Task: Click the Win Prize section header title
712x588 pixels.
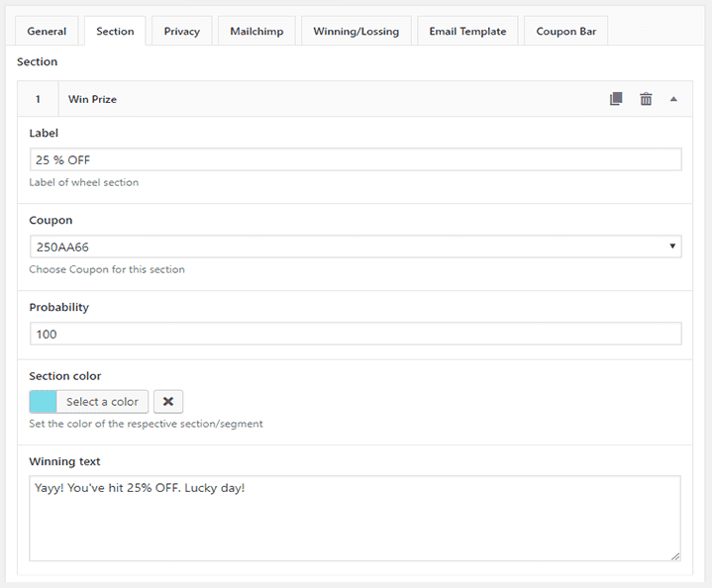Action: click(93, 99)
